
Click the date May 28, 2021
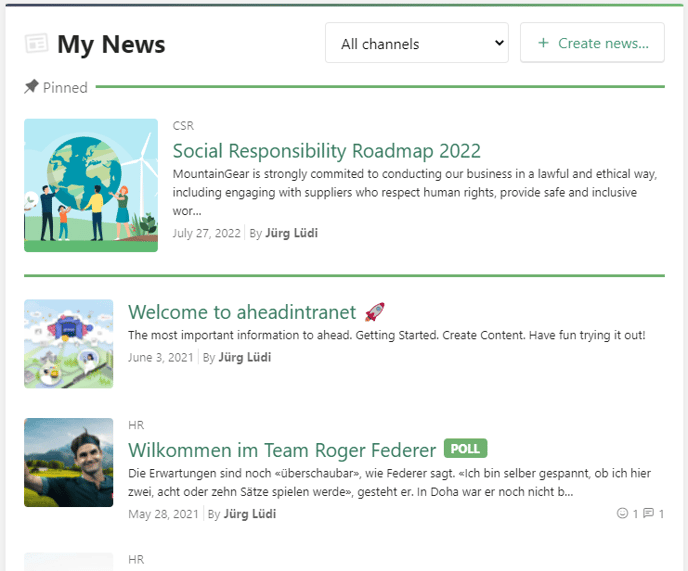click(x=163, y=514)
